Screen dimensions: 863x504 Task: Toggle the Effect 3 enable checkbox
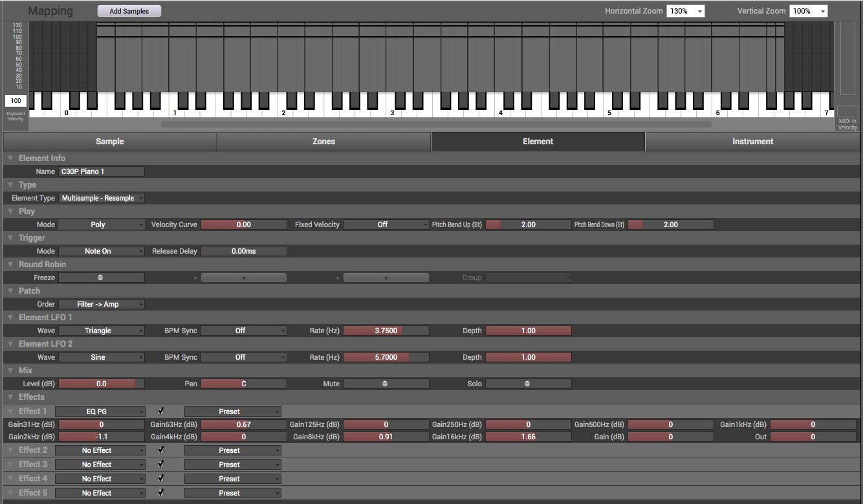pos(161,464)
